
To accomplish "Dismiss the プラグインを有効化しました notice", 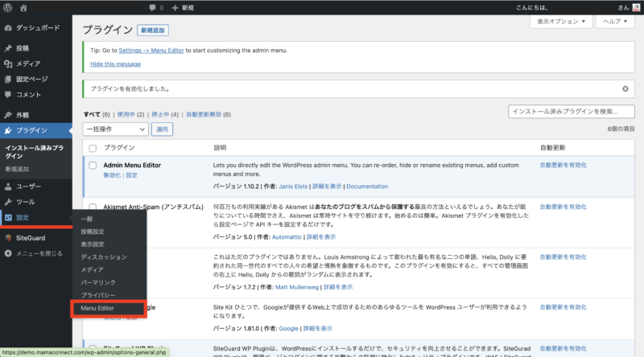I will coord(625,89).
